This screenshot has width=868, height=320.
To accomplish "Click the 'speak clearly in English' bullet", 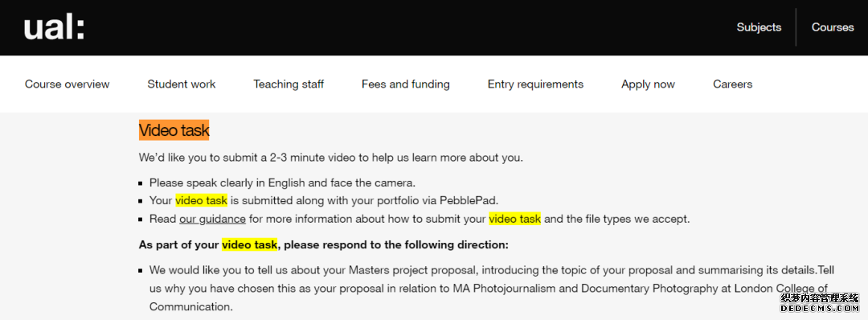I will tap(282, 183).
